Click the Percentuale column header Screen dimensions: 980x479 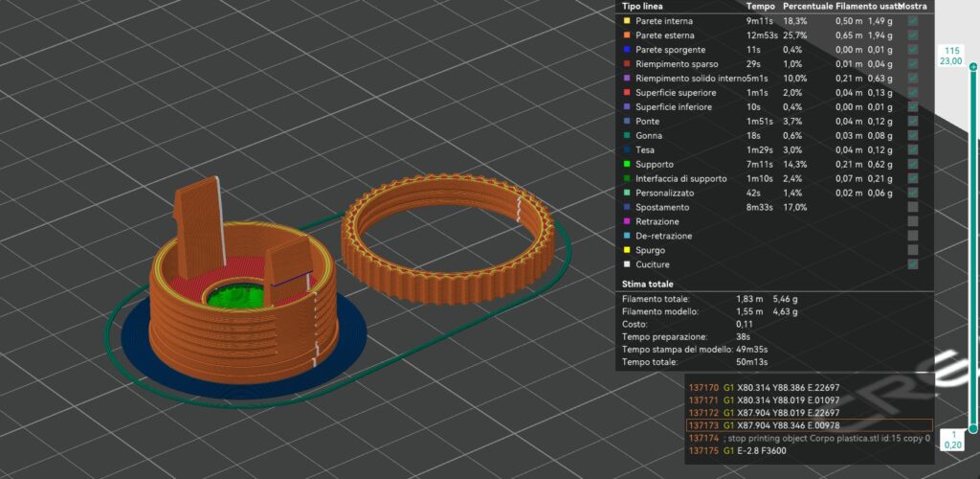(x=808, y=7)
